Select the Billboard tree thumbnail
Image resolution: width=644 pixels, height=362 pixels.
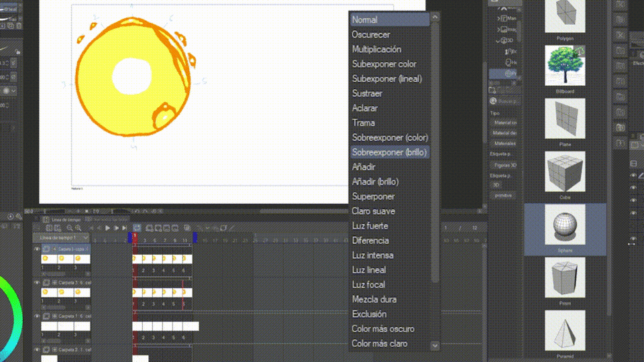(565, 66)
